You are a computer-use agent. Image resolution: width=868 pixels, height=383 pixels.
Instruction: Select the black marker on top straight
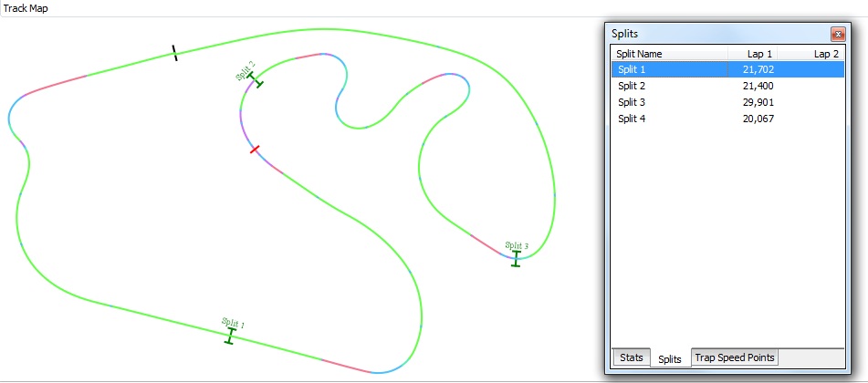[x=173, y=53]
